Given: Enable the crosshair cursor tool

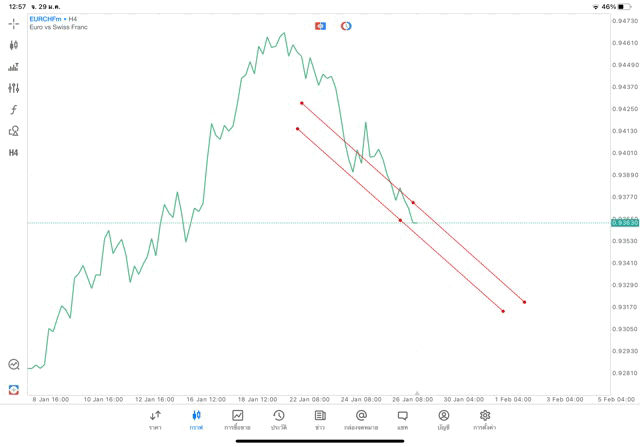Looking at the screenshot, I should pos(13,23).
